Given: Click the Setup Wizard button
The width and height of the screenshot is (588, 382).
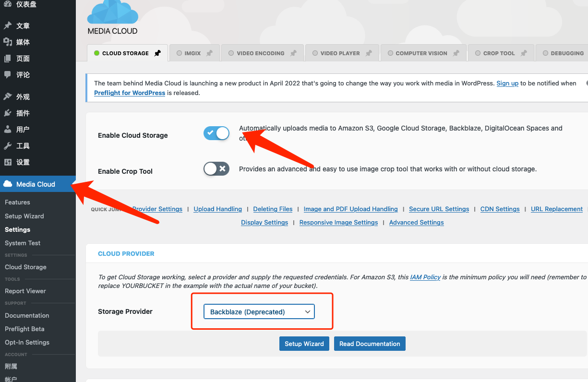Looking at the screenshot, I should coord(304,344).
